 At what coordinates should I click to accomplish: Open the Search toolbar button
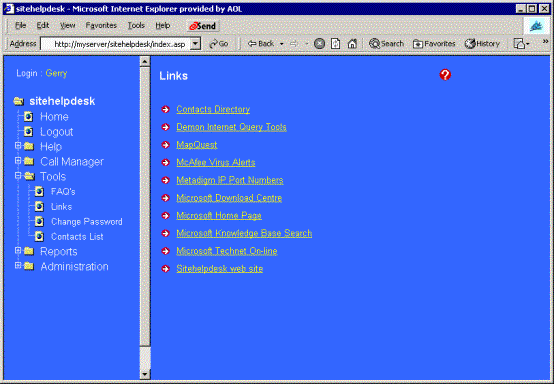point(386,44)
